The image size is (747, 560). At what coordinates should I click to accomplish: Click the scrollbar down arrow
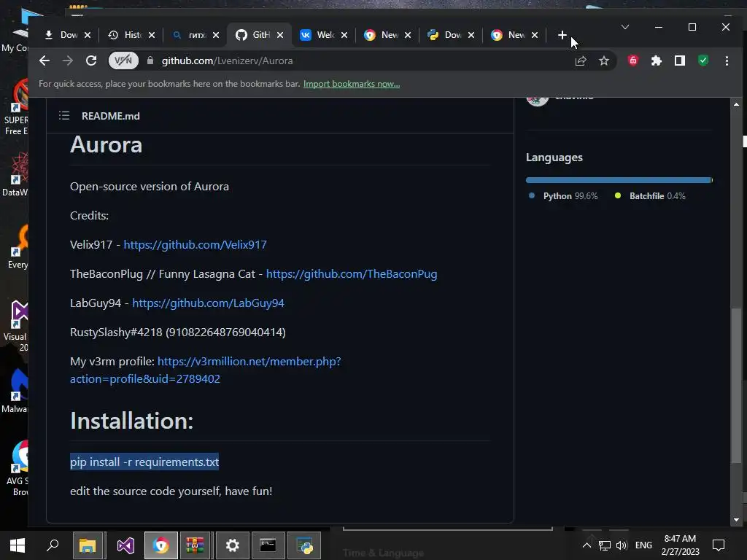pyautogui.click(x=737, y=520)
